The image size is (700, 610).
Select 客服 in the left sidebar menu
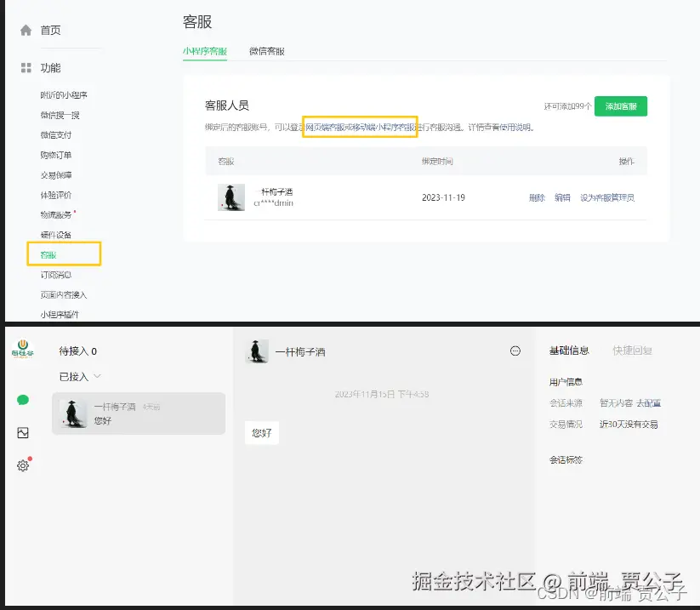click(48, 254)
